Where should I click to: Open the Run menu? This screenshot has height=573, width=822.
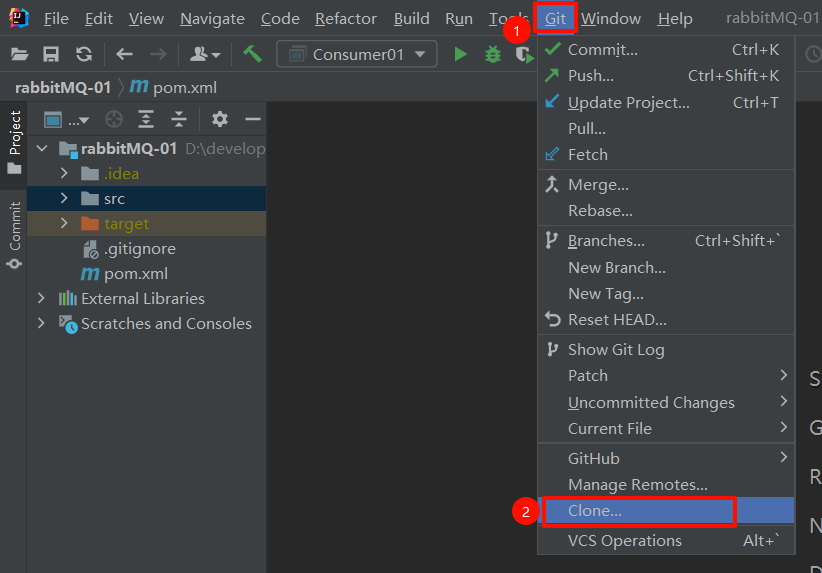[x=459, y=19]
